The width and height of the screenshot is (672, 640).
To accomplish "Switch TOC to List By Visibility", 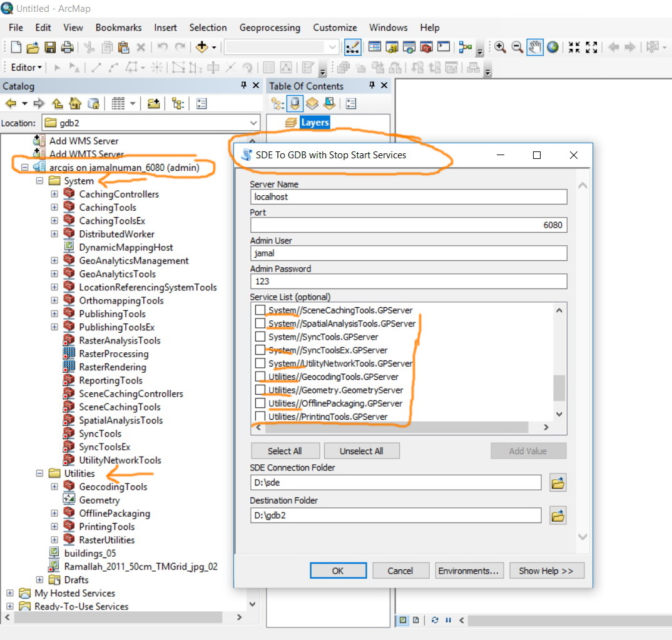I will tap(312, 103).
